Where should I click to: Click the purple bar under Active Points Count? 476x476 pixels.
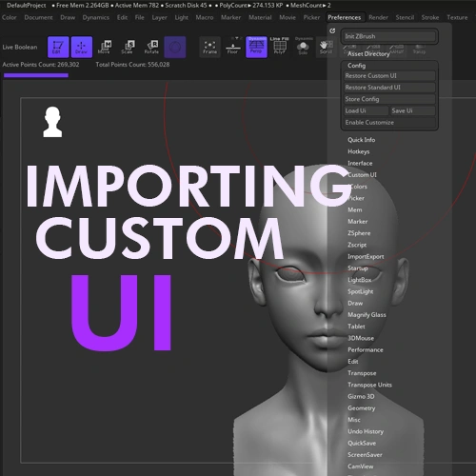[x=36, y=75]
